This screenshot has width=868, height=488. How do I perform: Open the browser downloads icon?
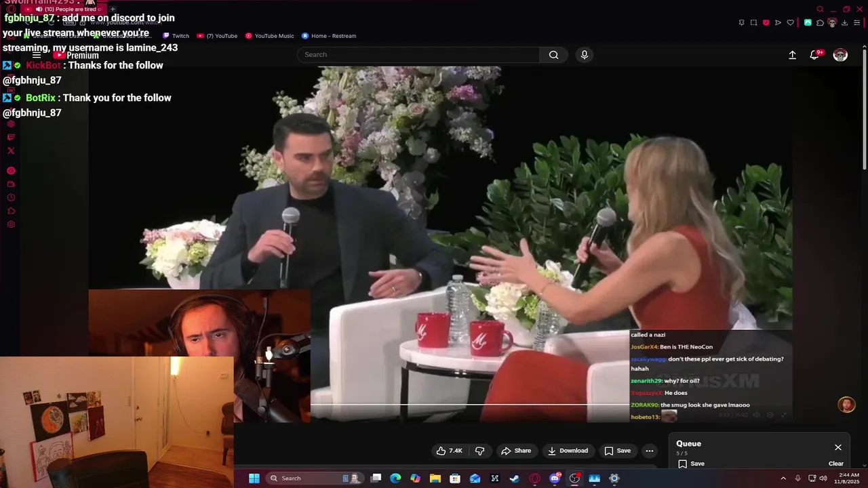844,22
